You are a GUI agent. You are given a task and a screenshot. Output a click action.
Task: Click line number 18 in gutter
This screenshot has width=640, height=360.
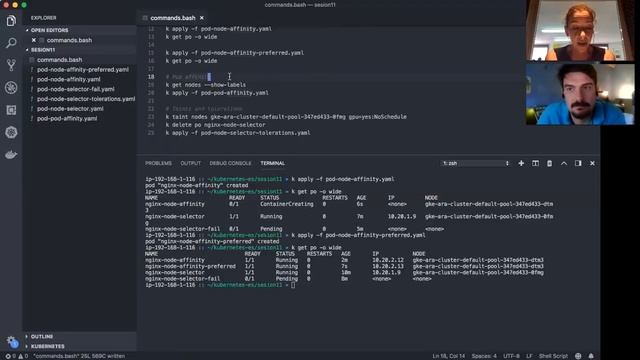151,77
